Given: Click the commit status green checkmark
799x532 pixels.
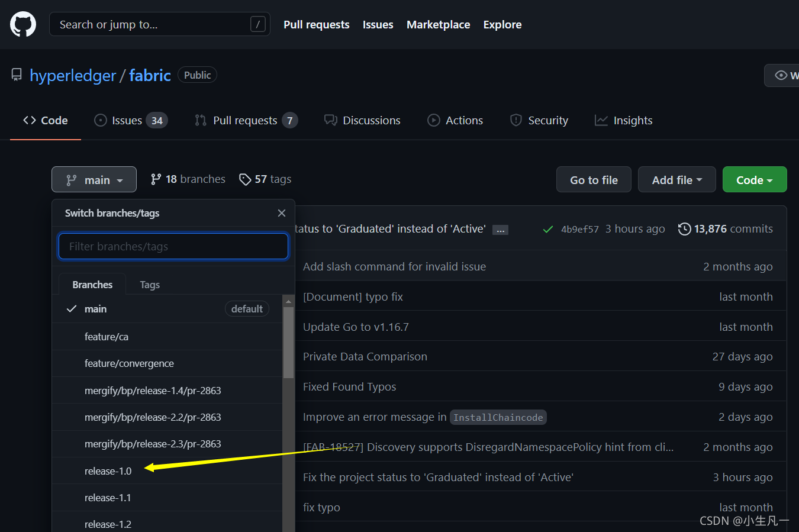Looking at the screenshot, I should pos(548,229).
